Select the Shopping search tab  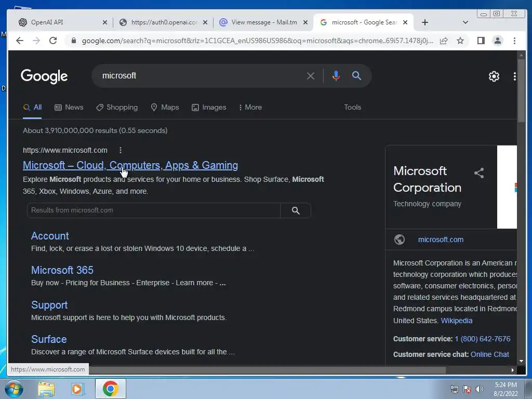click(x=117, y=107)
